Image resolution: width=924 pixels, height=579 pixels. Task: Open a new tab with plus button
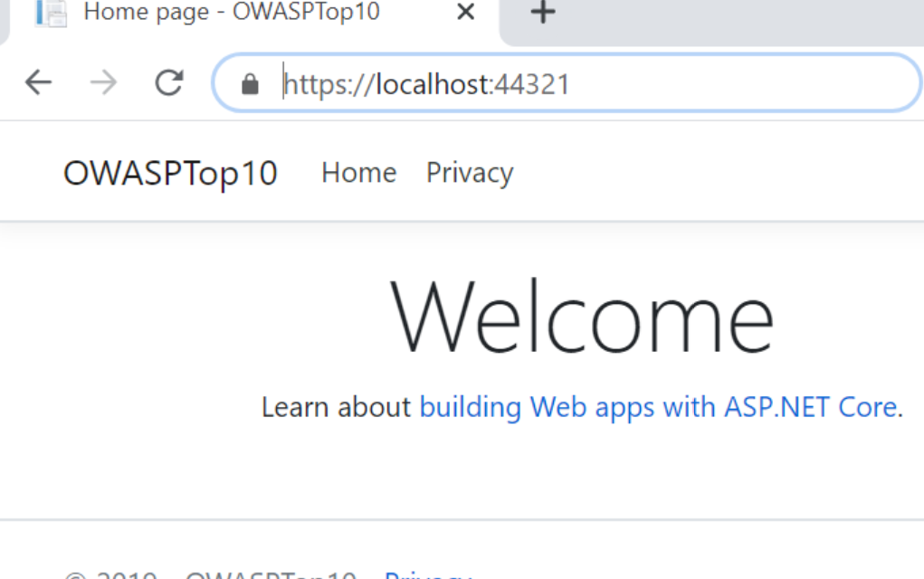[x=542, y=13]
